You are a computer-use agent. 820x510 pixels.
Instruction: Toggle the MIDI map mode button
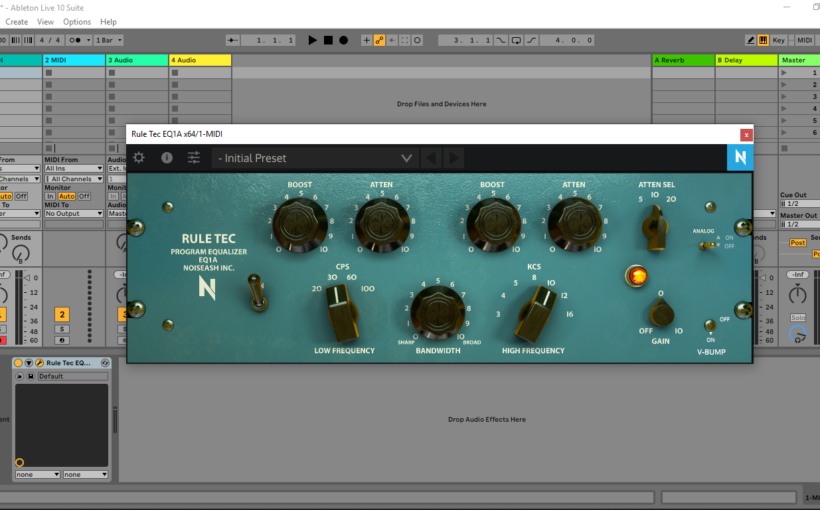(804, 40)
